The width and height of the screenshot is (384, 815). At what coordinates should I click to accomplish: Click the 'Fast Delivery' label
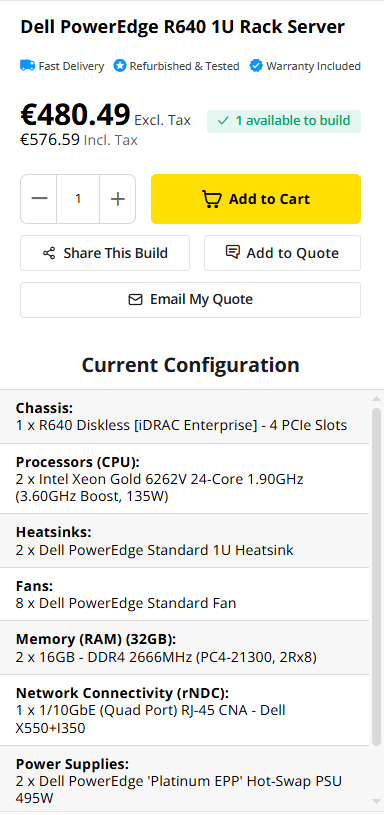pyautogui.click(x=71, y=67)
